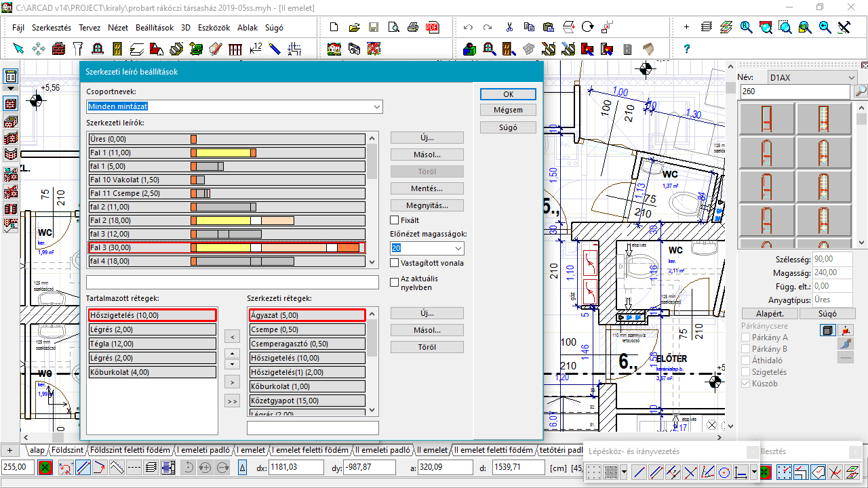The image size is (868, 488).
Task: Enable the Fixált checkbox
Action: [x=395, y=220]
